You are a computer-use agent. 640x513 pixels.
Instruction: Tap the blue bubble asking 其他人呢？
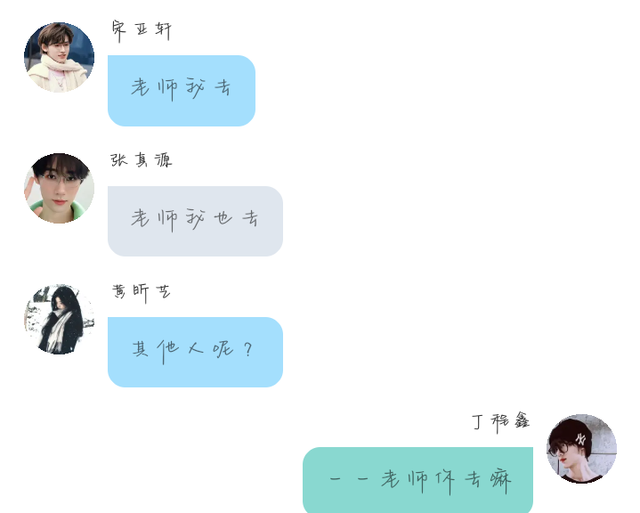click(x=195, y=352)
